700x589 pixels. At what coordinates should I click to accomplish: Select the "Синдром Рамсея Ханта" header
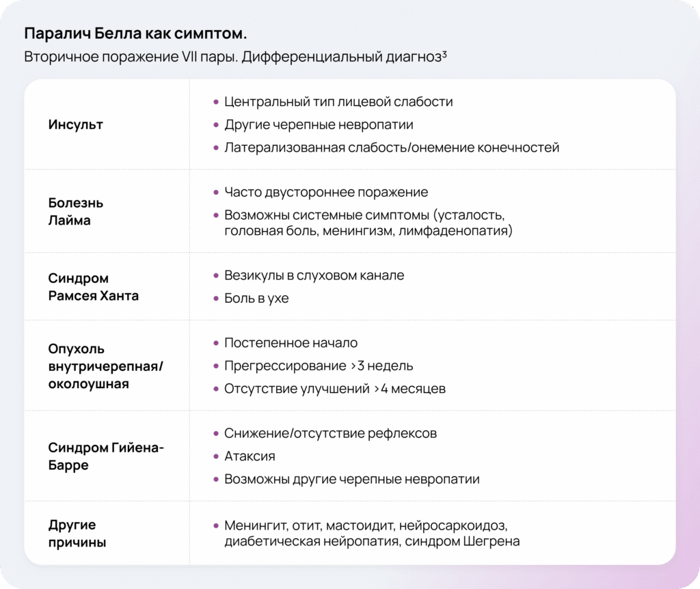(x=93, y=288)
